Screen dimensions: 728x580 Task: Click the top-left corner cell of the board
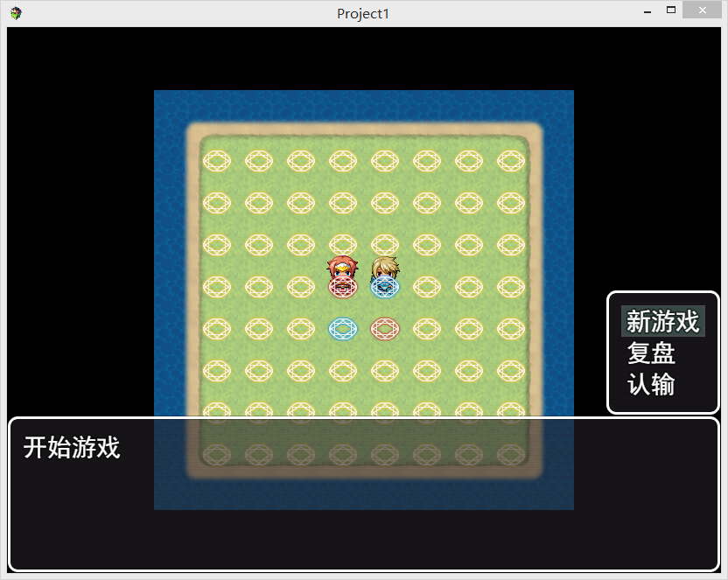tap(217, 161)
